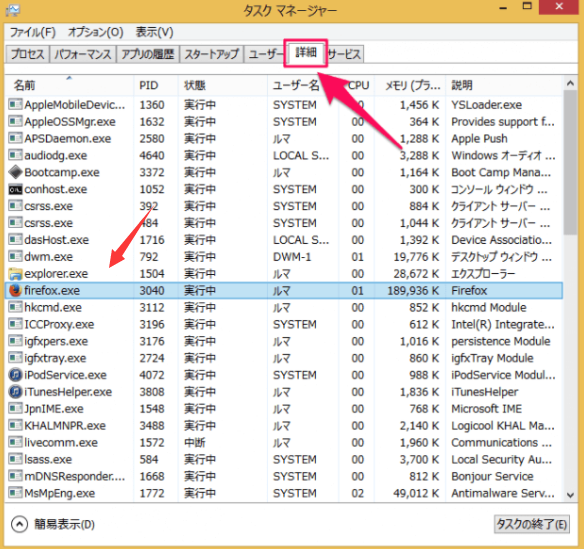Click the Microsoft IME description
The image size is (584, 549).
point(486,409)
